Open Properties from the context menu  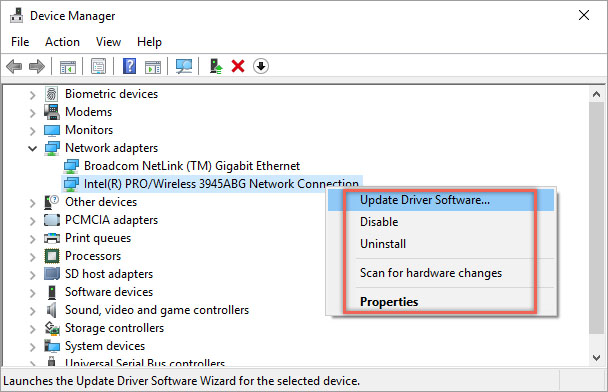(389, 302)
